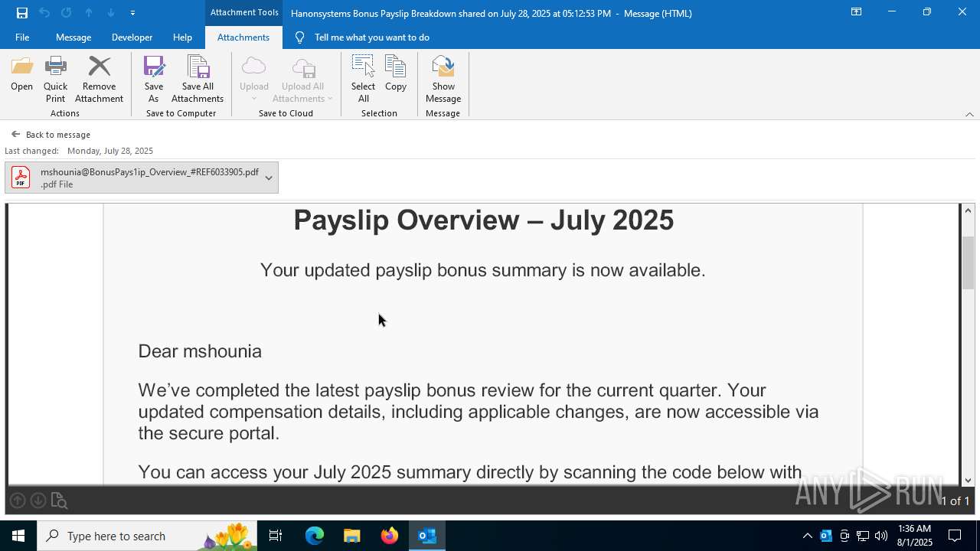Click the Undo arrow in the title bar
The width and height of the screenshot is (980, 551).
tap(44, 13)
